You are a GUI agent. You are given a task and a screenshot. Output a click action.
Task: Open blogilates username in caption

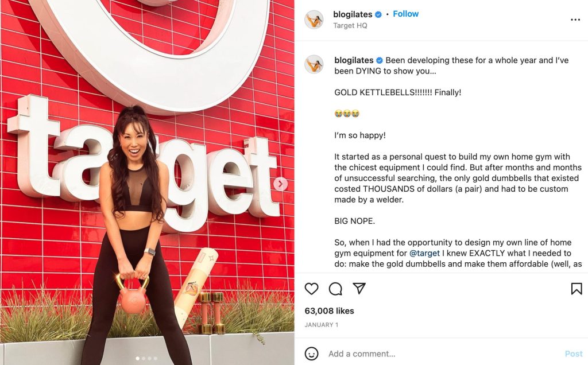pyautogui.click(x=354, y=60)
